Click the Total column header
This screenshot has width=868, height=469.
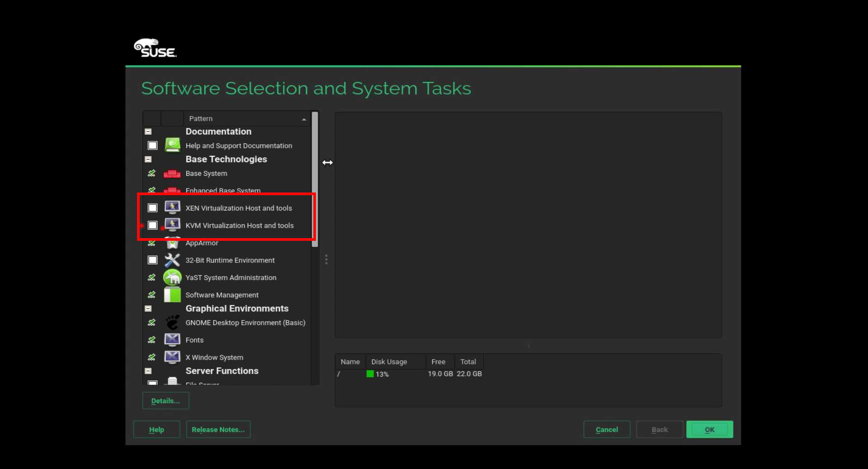469,361
